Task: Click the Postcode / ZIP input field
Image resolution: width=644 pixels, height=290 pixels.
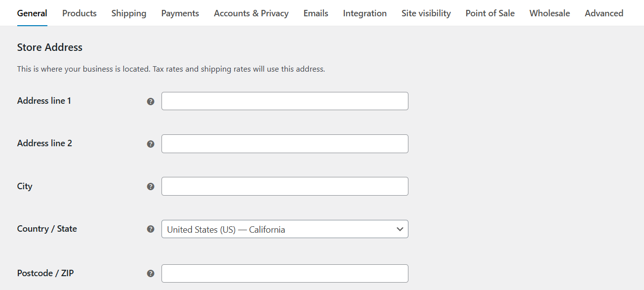Action: tap(284, 273)
